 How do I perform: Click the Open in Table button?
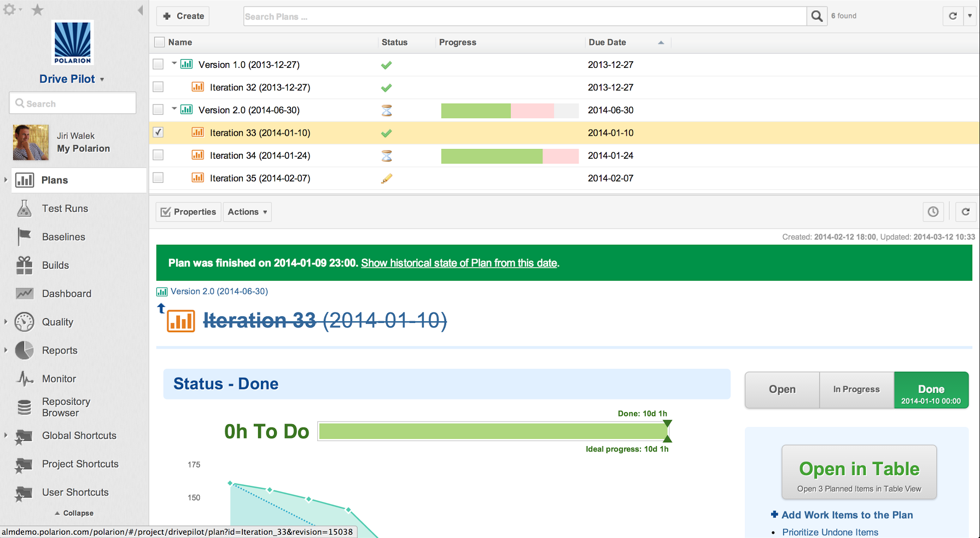click(x=859, y=472)
